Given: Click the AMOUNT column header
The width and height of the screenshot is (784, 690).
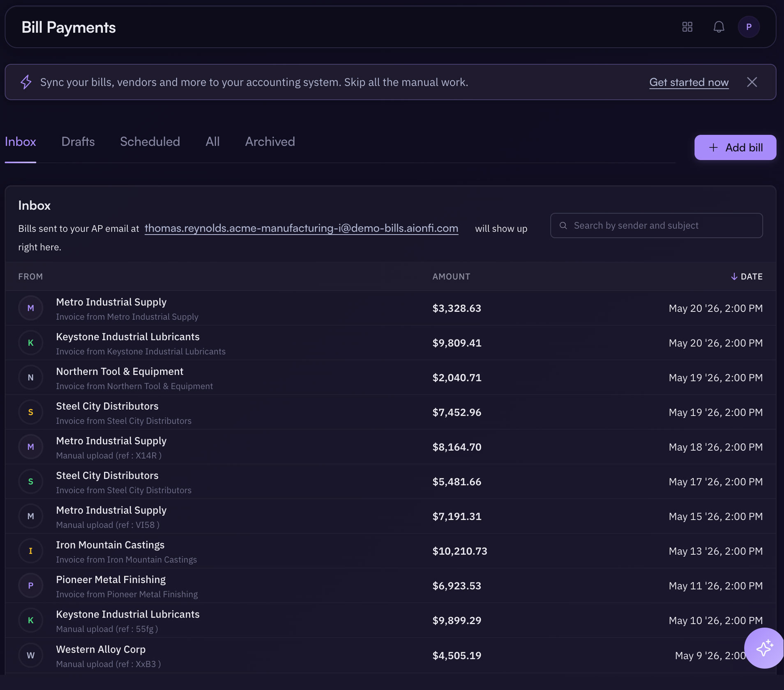Looking at the screenshot, I should click(x=451, y=277).
